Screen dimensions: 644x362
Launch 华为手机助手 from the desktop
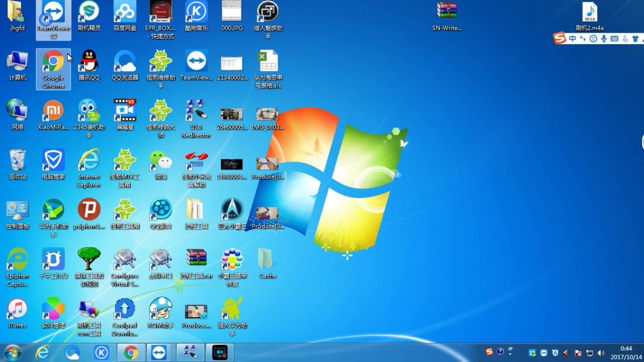pyautogui.click(x=53, y=218)
